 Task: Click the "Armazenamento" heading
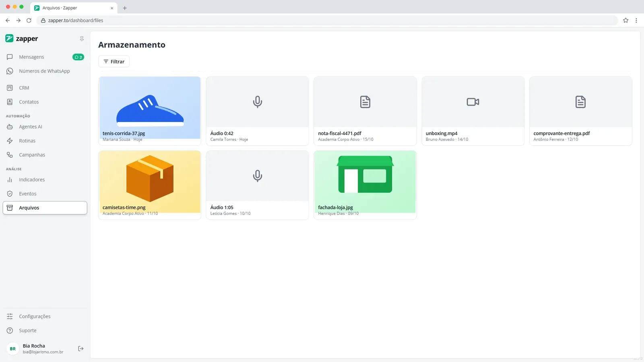132,45
